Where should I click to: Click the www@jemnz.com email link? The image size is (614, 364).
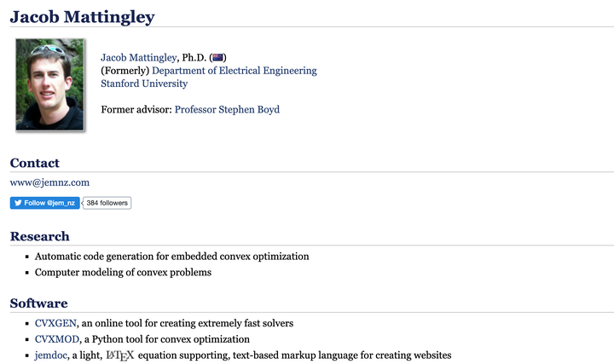click(49, 182)
